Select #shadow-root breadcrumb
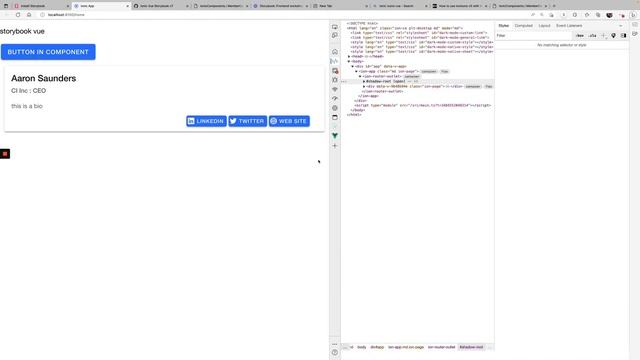This screenshot has width=640, height=360. [x=471, y=347]
